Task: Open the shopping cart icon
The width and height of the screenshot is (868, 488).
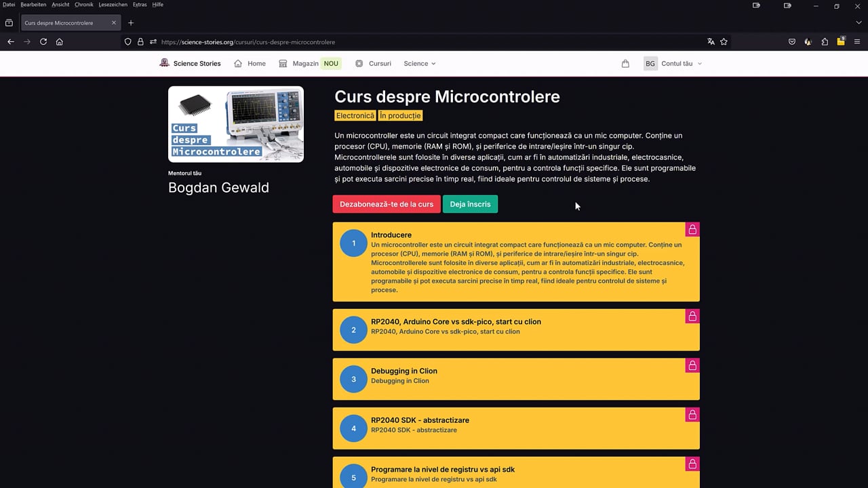Action: coord(625,64)
